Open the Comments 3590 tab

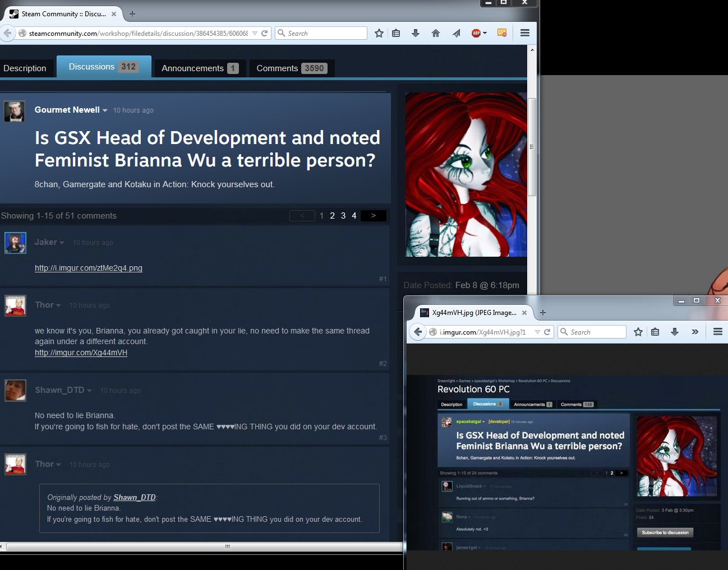pos(291,68)
